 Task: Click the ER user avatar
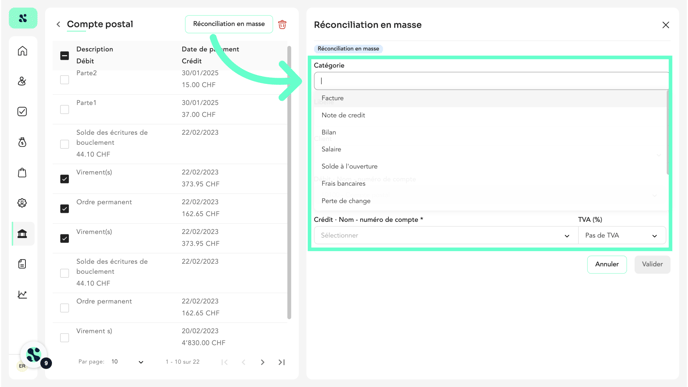(x=22, y=366)
